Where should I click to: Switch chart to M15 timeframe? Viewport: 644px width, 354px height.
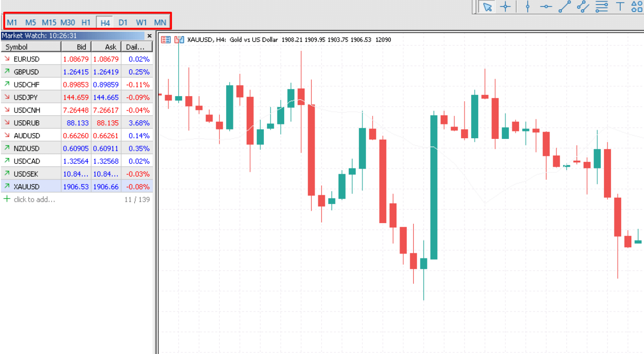click(x=49, y=22)
